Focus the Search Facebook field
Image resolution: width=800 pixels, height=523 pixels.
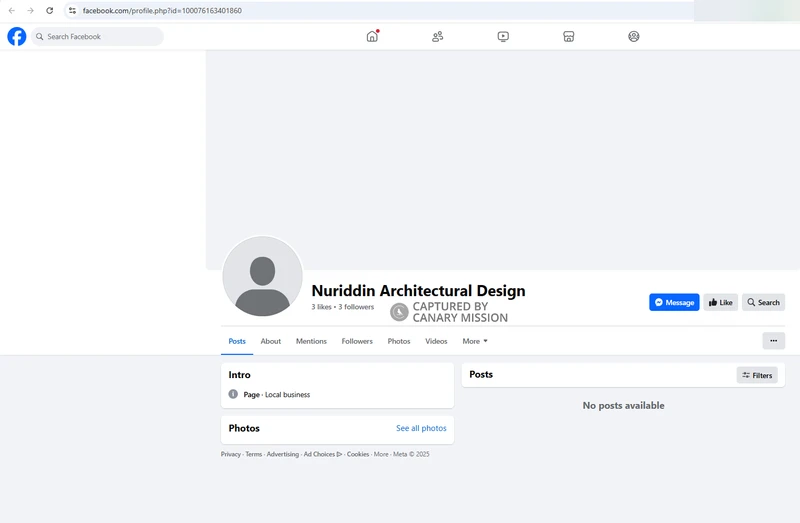tap(97, 36)
